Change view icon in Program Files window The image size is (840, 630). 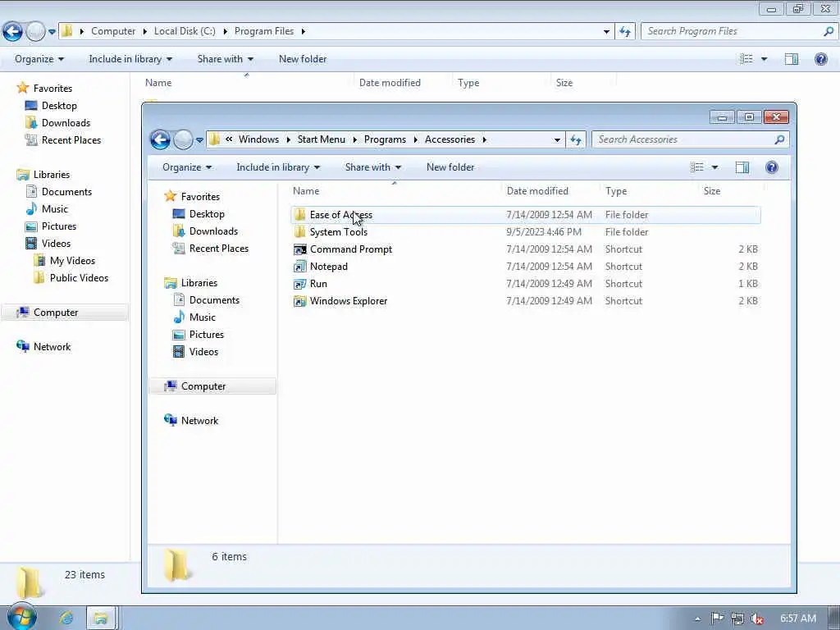(x=746, y=59)
